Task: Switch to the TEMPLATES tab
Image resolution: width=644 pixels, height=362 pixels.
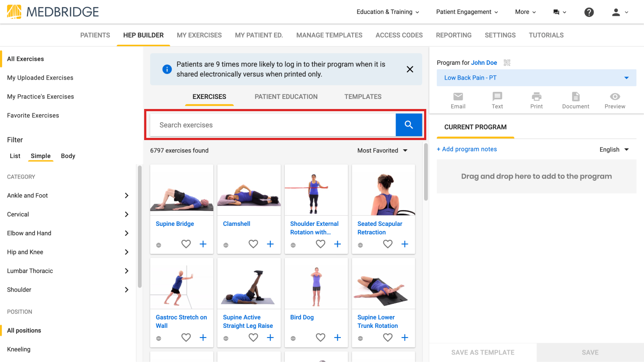Action: 363,97
